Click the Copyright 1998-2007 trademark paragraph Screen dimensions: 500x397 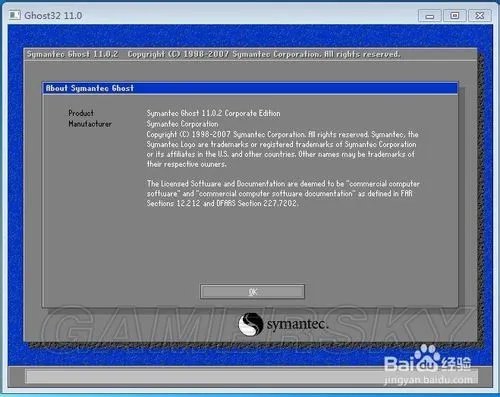coord(283,149)
